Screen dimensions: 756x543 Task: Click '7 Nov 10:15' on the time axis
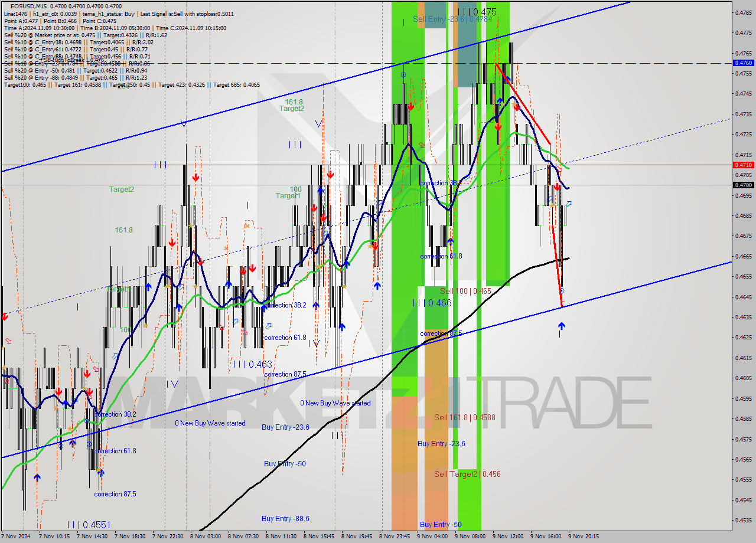(54, 537)
